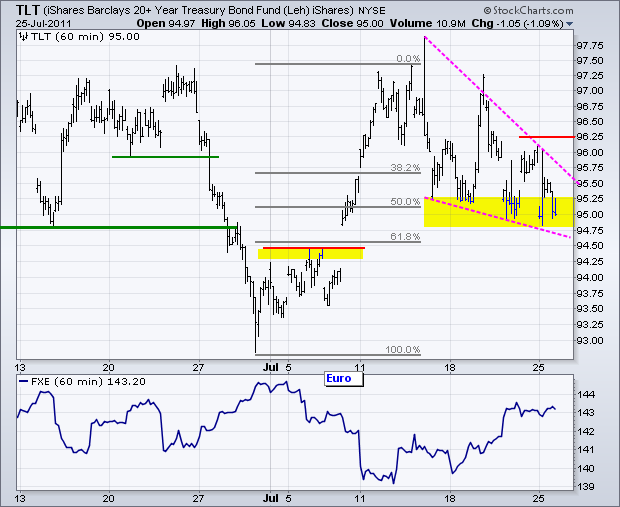Click the 61.8% Fibonacci retracement label
The height and width of the screenshot is (507, 620).
pos(405,236)
